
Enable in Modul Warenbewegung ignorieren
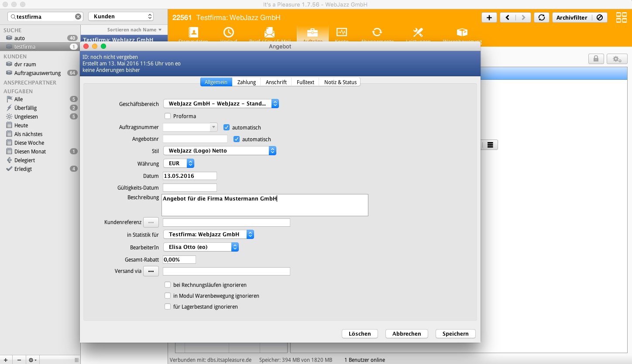click(168, 296)
